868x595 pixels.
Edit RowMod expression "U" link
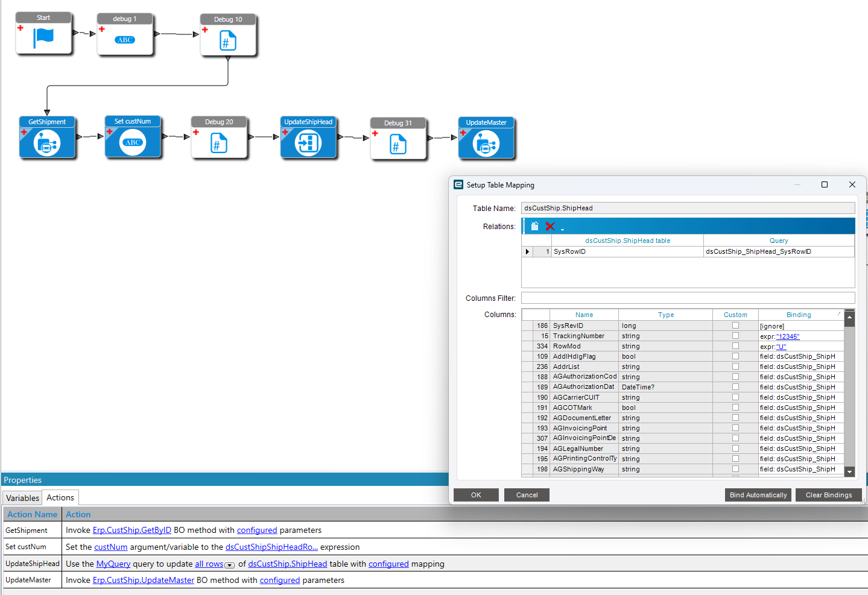[x=781, y=347]
